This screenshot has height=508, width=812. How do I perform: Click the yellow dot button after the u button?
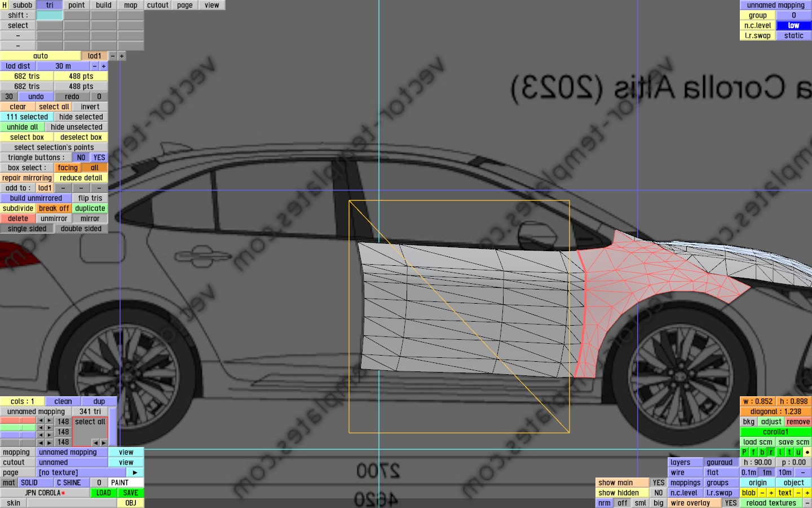click(807, 452)
